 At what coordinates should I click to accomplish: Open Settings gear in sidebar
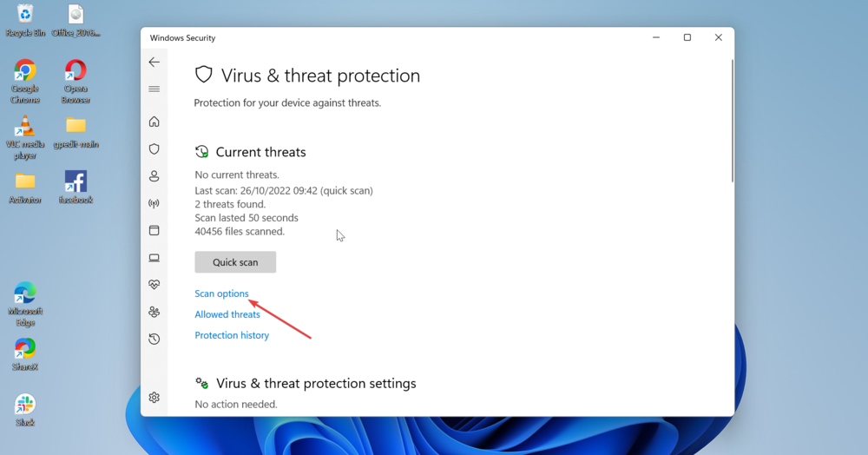point(154,398)
